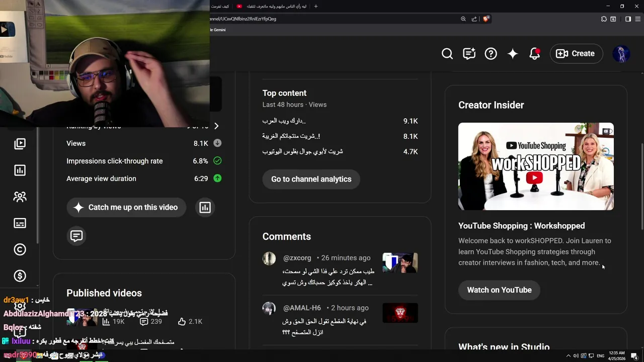Open video thumbnail beside @AMAL-H6's comment
This screenshot has width=644, height=362.
click(x=400, y=312)
